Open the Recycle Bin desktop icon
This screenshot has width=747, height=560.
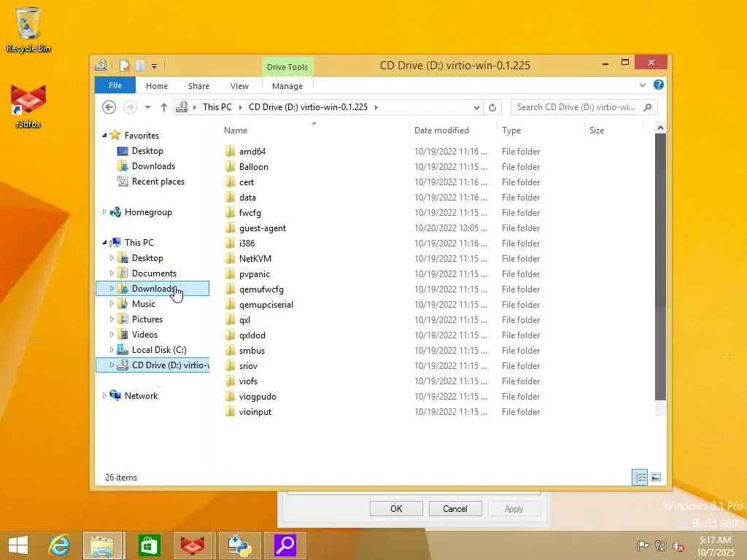(x=28, y=28)
